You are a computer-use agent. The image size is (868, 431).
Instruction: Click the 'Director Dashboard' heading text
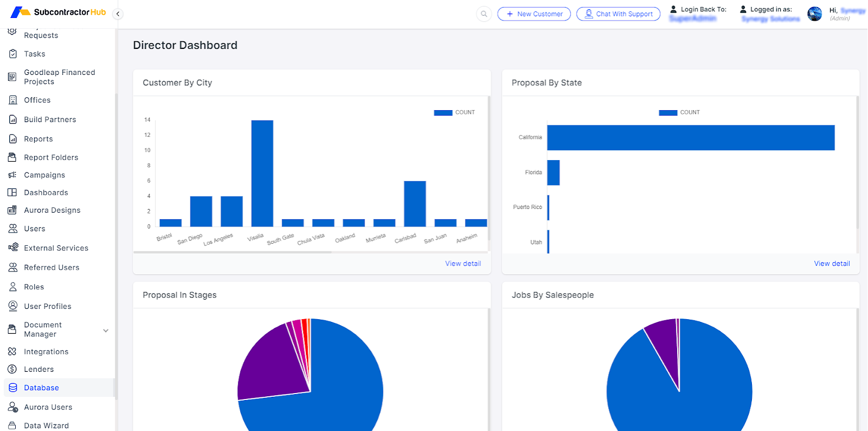point(185,45)
